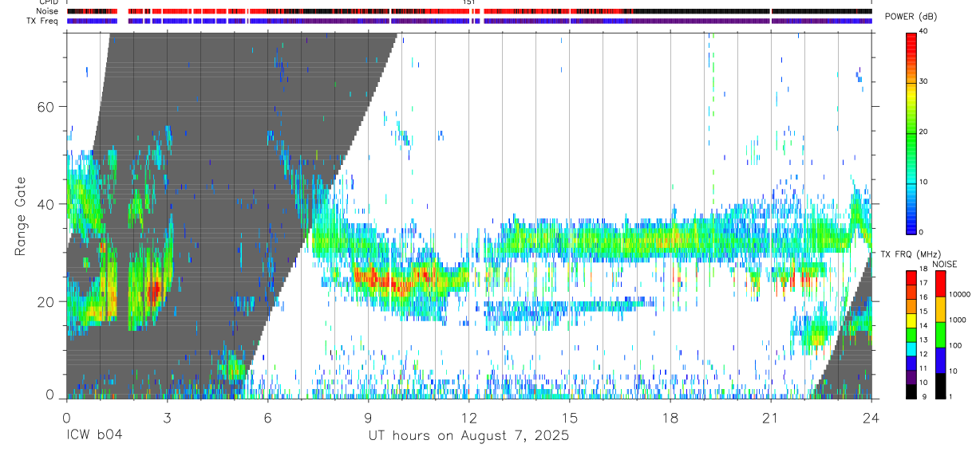Click the '30' label on POWER scale
Screen dimensions: 980x452
coord(924,82)
